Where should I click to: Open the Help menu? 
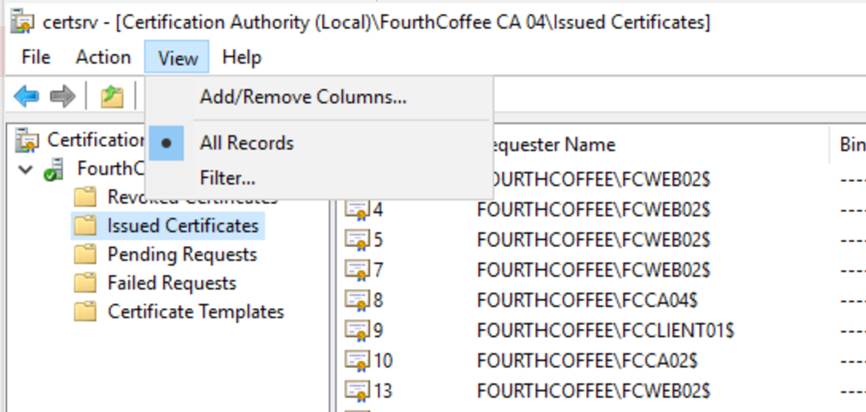pos(241,58)
